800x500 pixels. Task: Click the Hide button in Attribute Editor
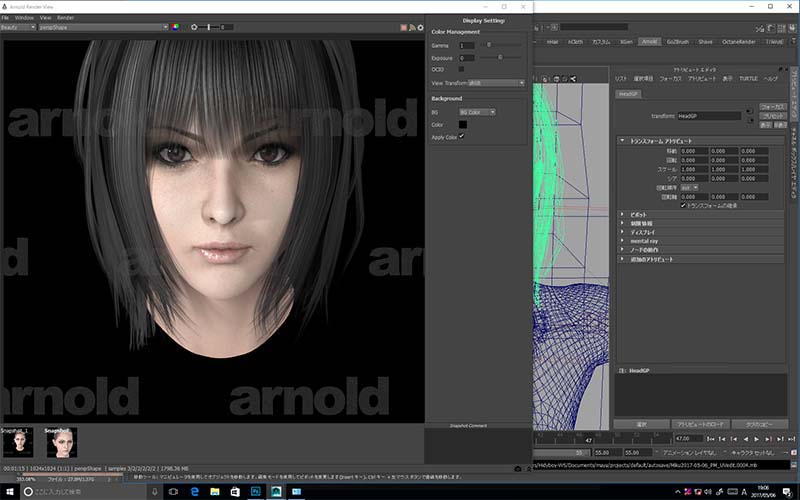coord(780,124)
